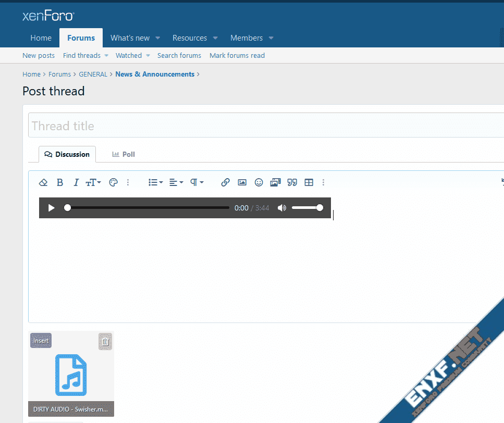Click the Insert quote icon
The height and width of the screenshot is (423, 504).
coord(292,182)
